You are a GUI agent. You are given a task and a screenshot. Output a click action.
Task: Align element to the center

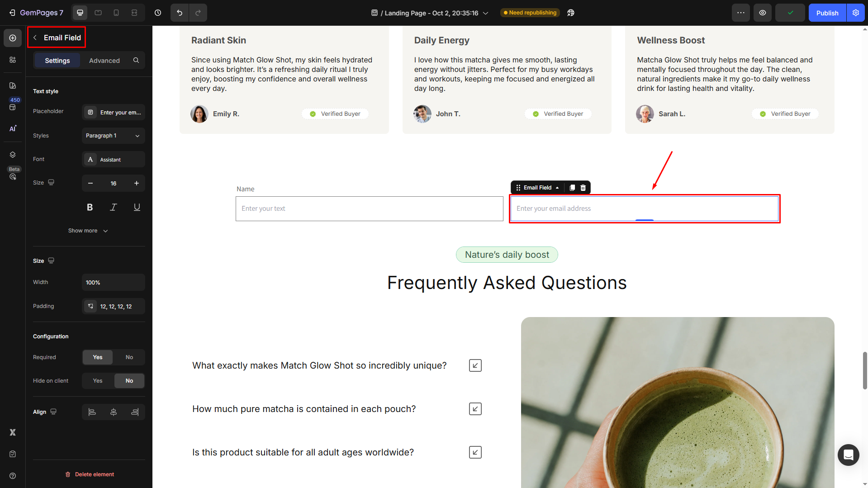114,412
